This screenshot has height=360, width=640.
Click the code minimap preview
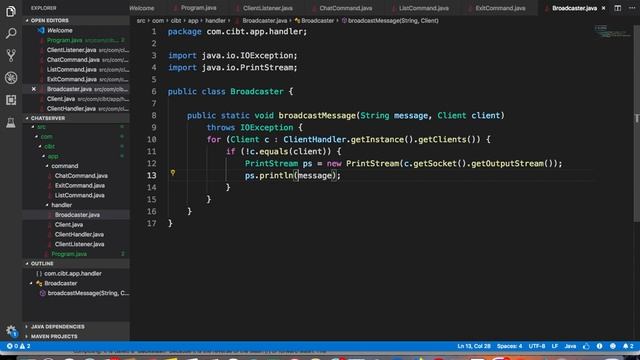(x=612, y=32)
